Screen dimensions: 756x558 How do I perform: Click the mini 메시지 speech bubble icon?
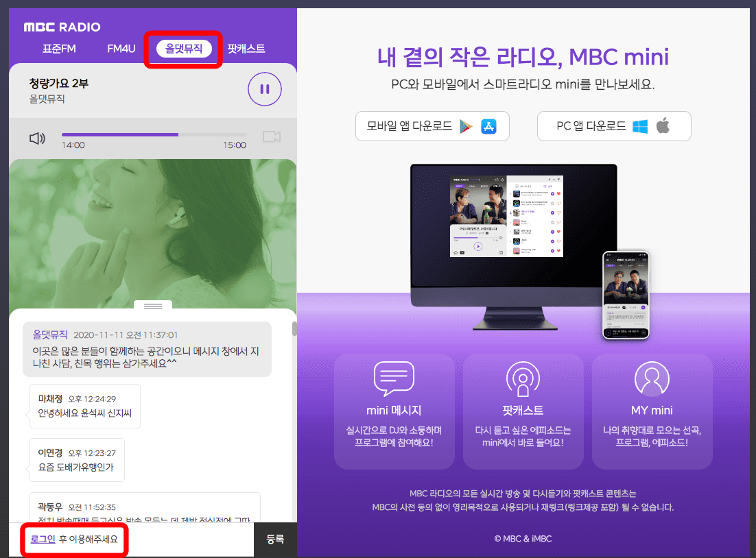(x=394, y=379)
